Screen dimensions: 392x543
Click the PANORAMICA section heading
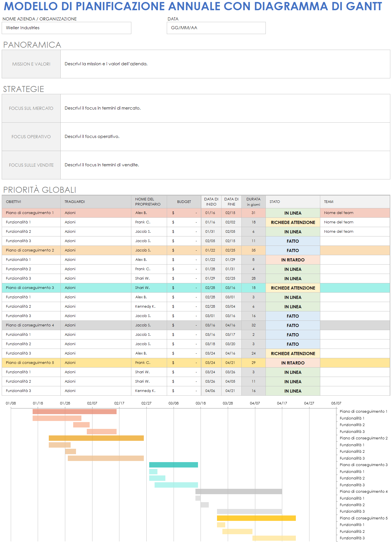32,45
